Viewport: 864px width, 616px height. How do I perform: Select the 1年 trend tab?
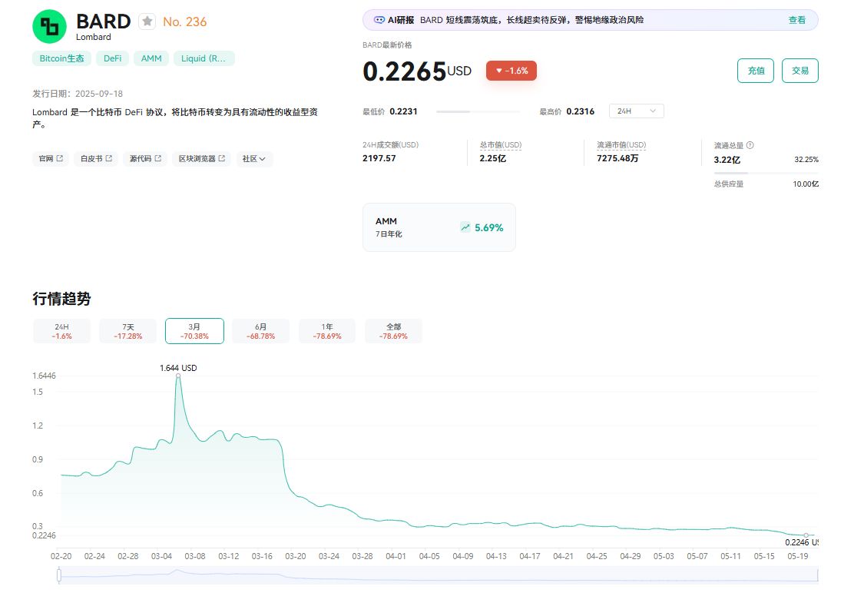pos(327,331)
